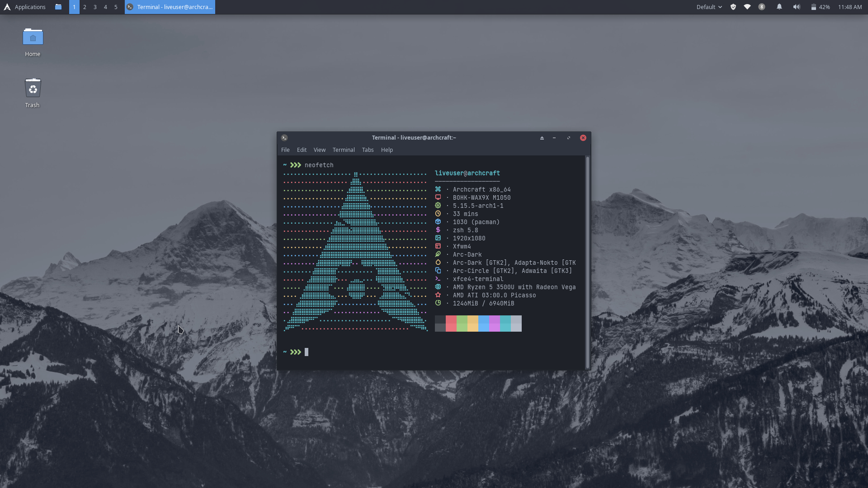868x488 pixels.
Task: Open the terminal's View menu
Action: tap(319, 150)
